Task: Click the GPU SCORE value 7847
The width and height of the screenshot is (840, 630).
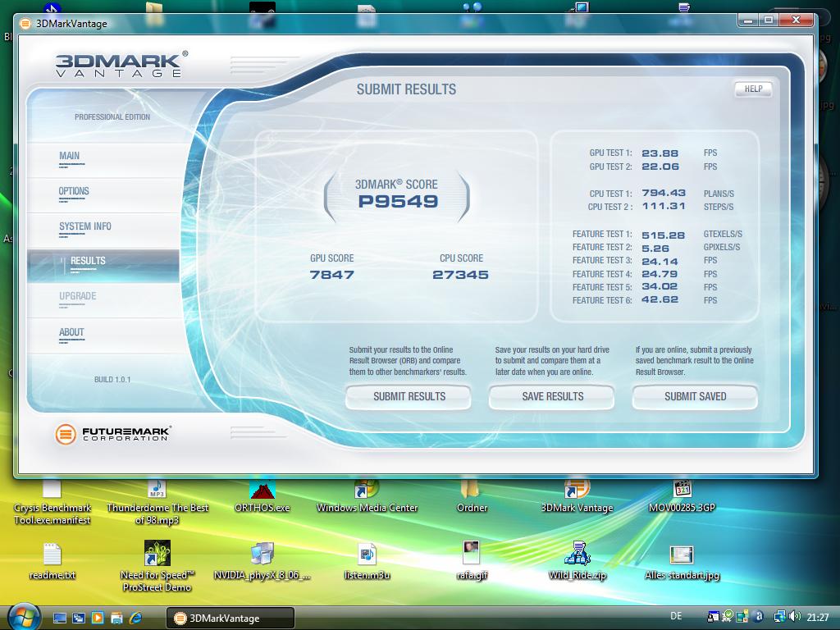Action: coord(331,275)
